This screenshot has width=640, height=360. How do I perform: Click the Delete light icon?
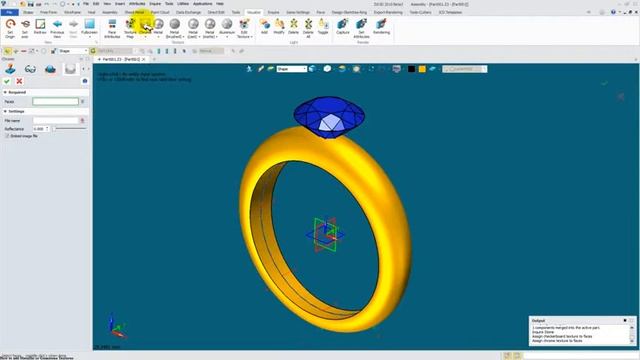[x=293, y=24]
